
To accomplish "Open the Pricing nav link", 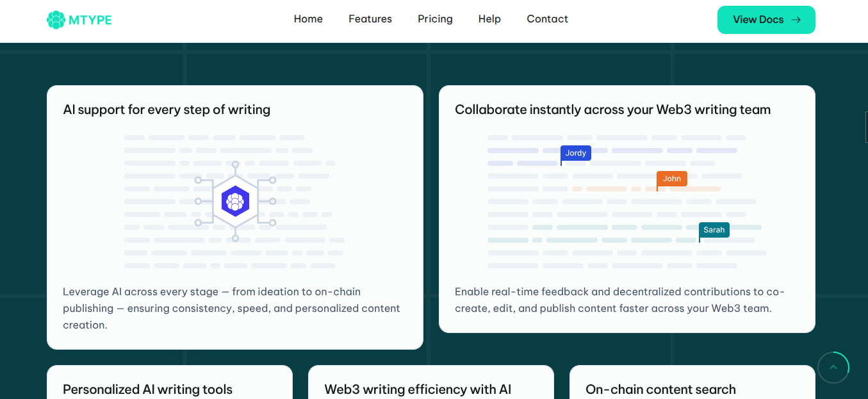I will pos(435,19).
